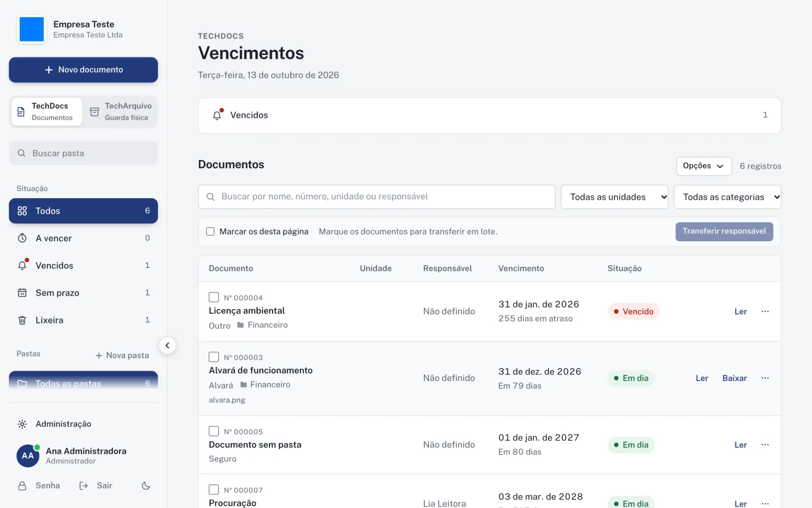This screenshot has height=508, width=812.
Task: Open more options for Alvará de funcionamento
Action: pos(765,378)
